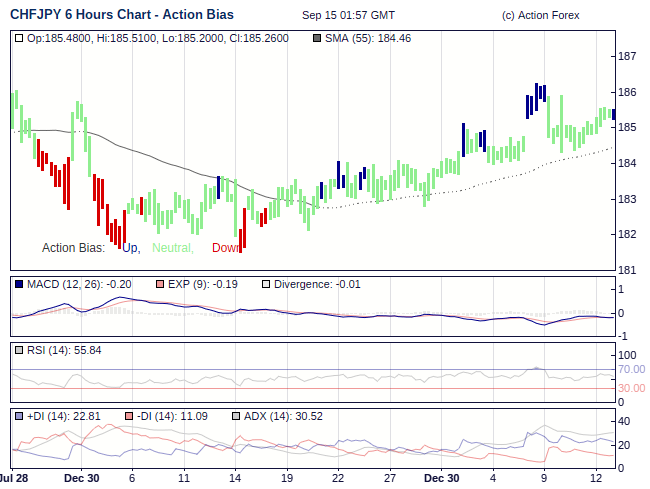The image size is (650, 489).
Task: Click the Jul 28 date axis label
Action: (x=13, y=479)
